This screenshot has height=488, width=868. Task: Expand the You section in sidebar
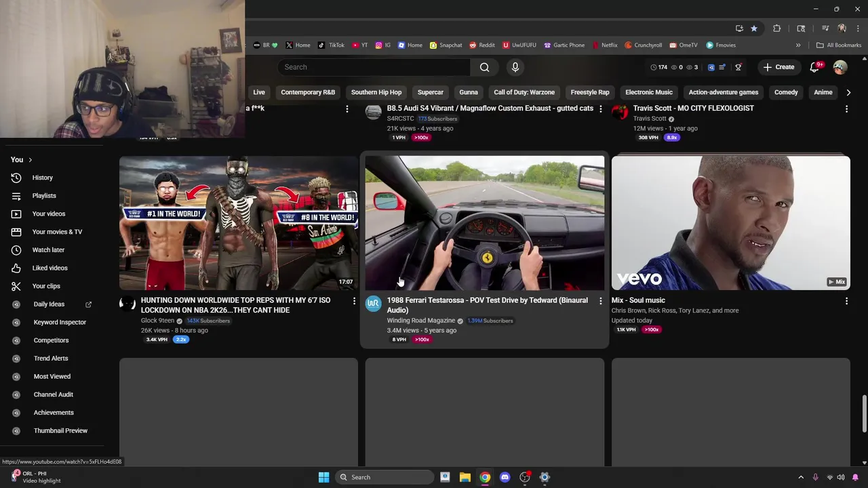point(22,160)
